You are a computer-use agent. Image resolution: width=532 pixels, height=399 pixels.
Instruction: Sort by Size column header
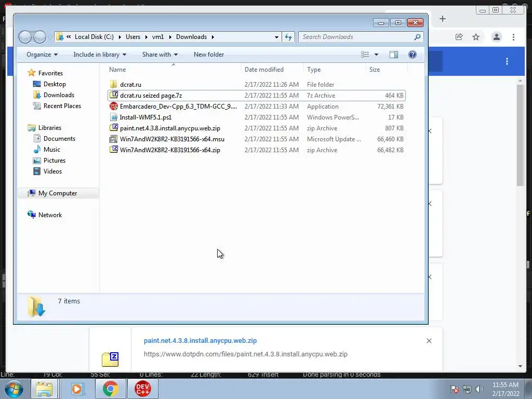click(x=375, y=70)
